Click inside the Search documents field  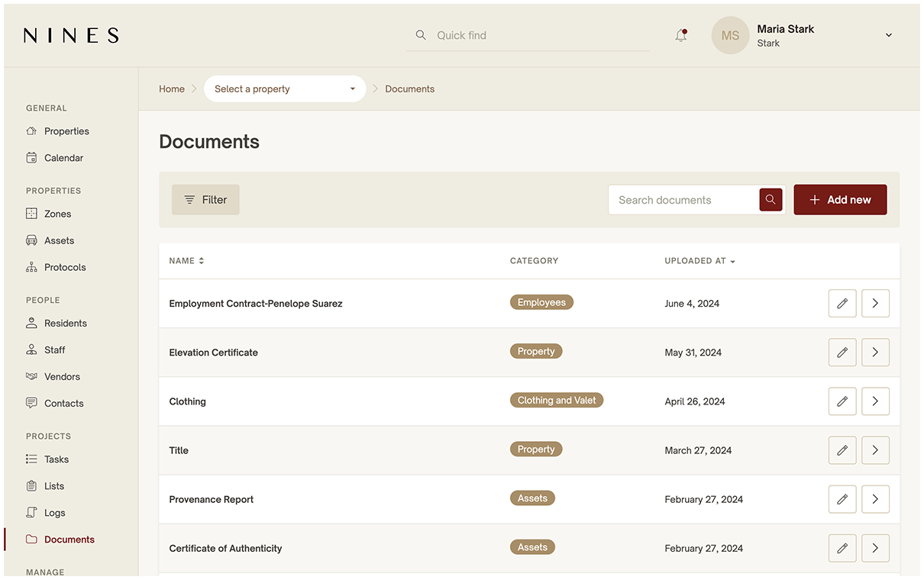tap(682, 199)
